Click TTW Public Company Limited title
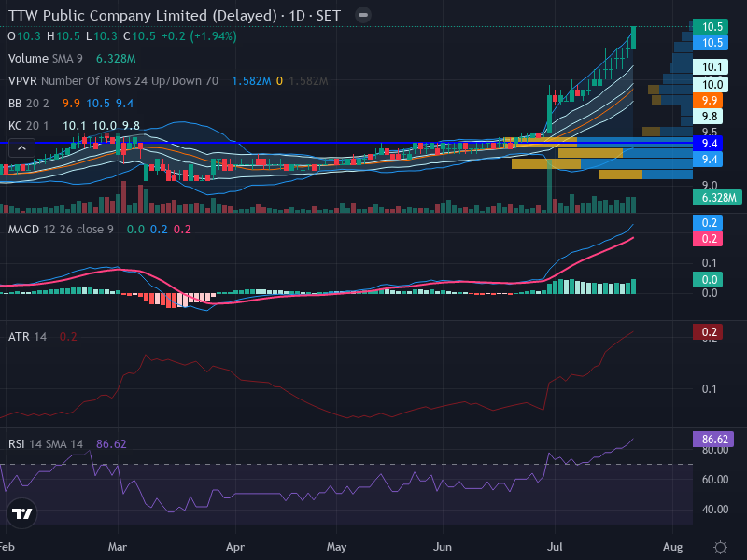747x560 pixels. 174,15
